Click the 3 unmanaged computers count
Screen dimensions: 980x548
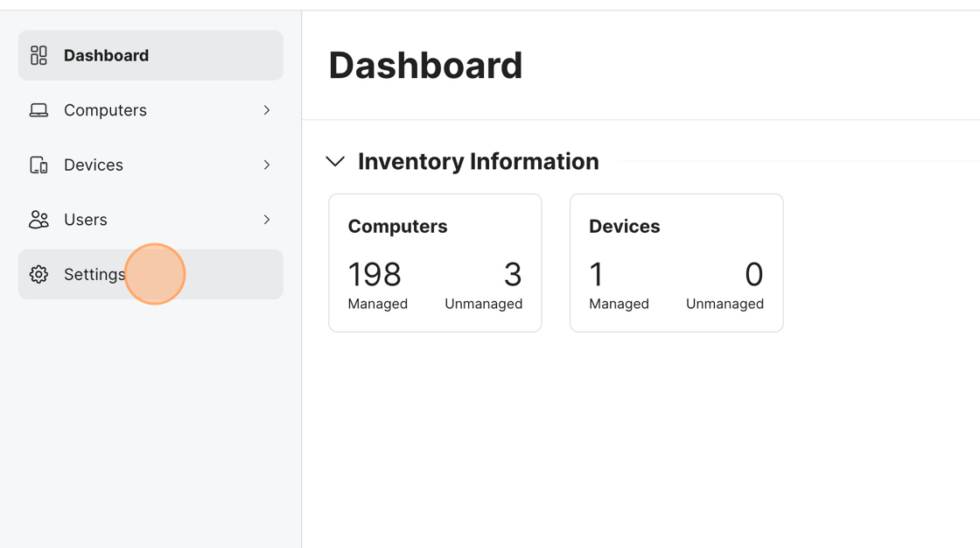513,275
